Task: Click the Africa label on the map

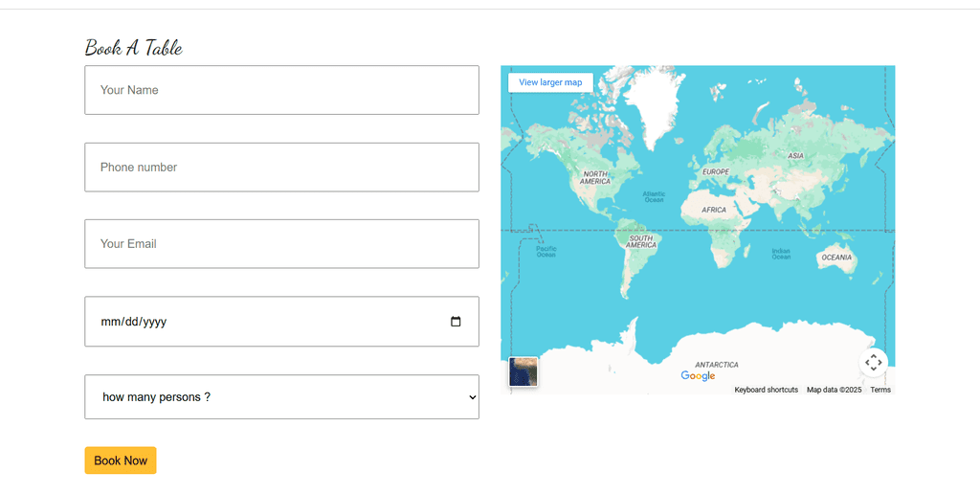Action: click(714, 210)
